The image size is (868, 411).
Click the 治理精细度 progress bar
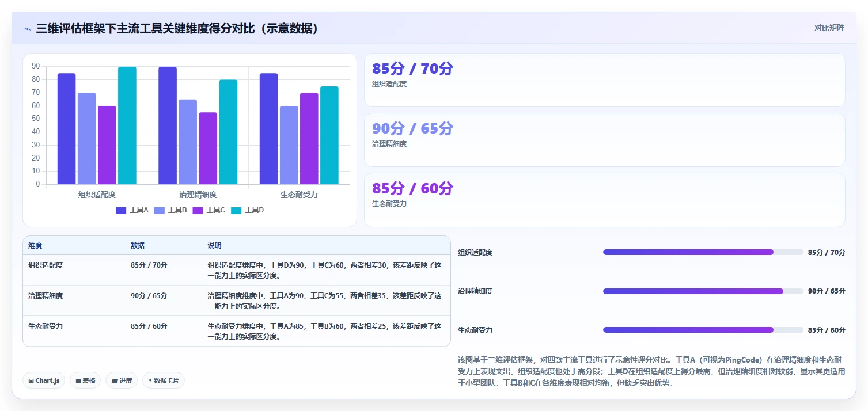703,291
